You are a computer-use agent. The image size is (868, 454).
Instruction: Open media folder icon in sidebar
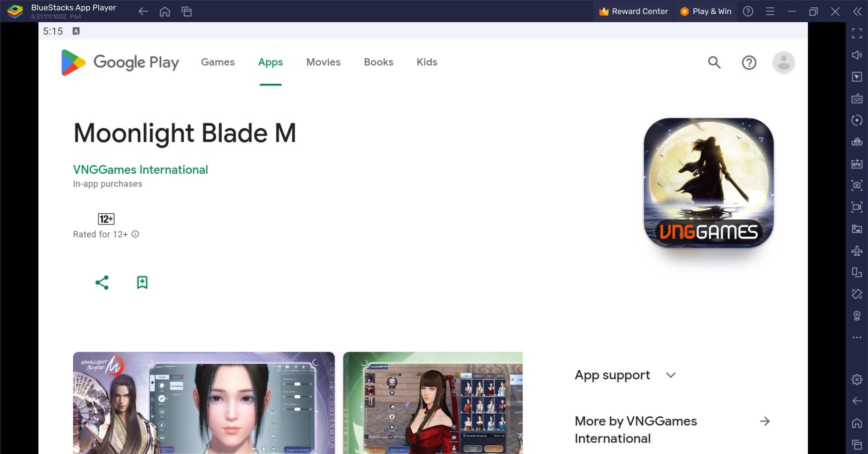[857, 229]
